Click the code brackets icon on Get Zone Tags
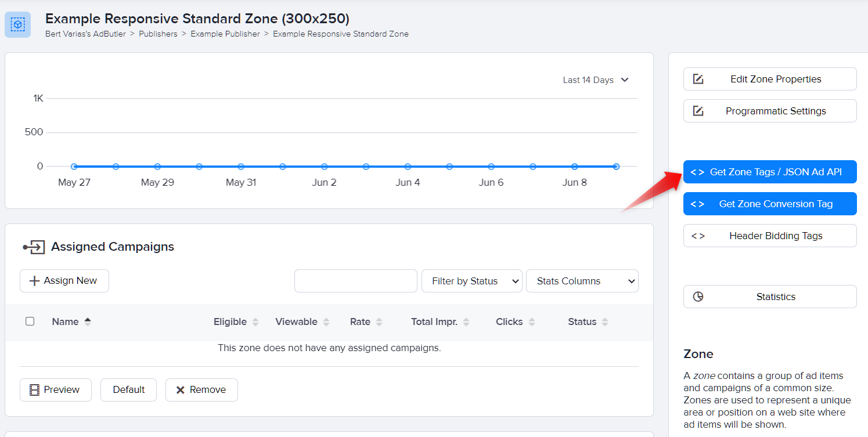Viewport: 868px width, 437px height. 697,172
